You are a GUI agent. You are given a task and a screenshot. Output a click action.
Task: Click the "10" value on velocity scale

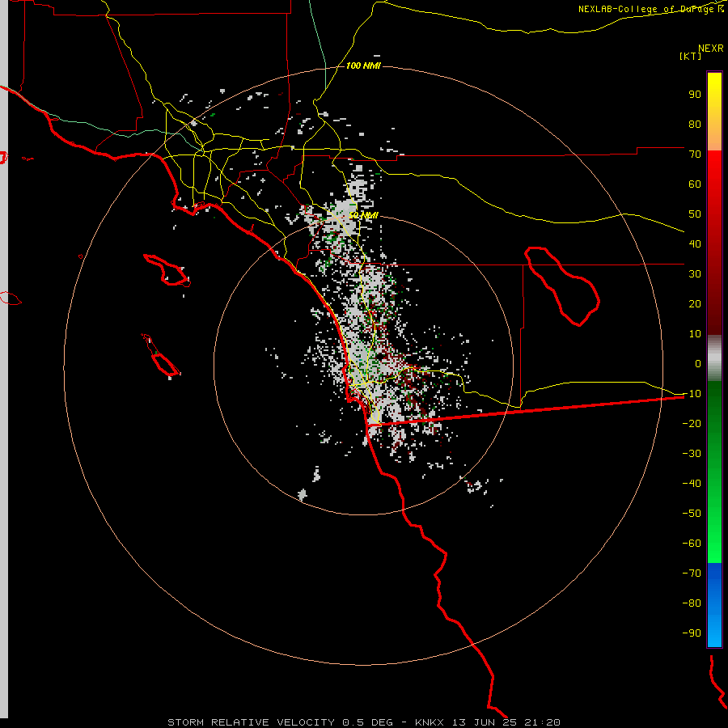click(695, 334)
